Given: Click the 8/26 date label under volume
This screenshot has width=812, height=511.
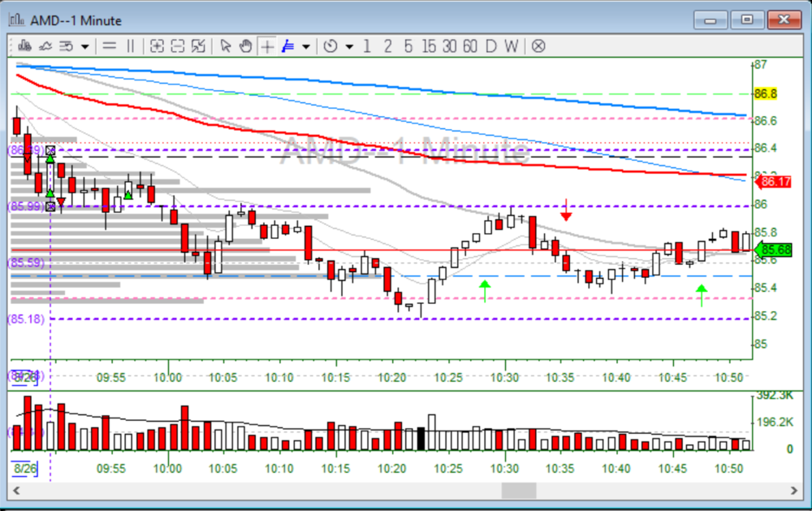Looking at the screenshot, I should [x=25, y=469].
